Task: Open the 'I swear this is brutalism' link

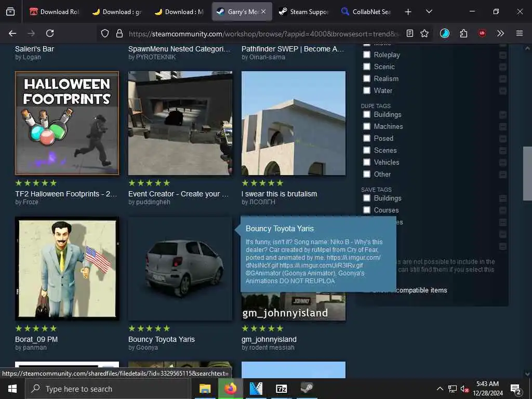Action: point(279,194)
